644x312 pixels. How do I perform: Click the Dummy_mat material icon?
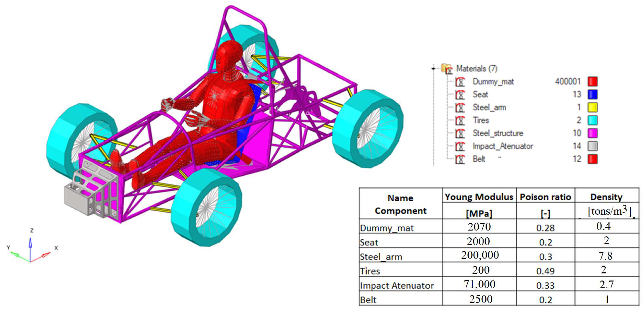460,82
